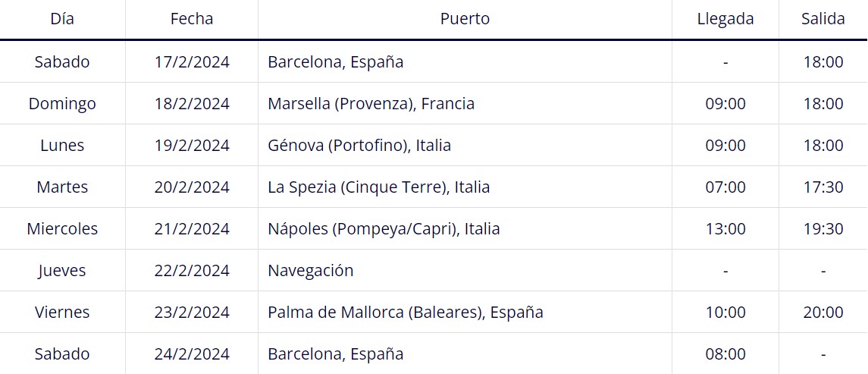Select the 19:30 departure time
This screenshot has height=374, width=868.
pyautogui.click(x=823, y=228)
